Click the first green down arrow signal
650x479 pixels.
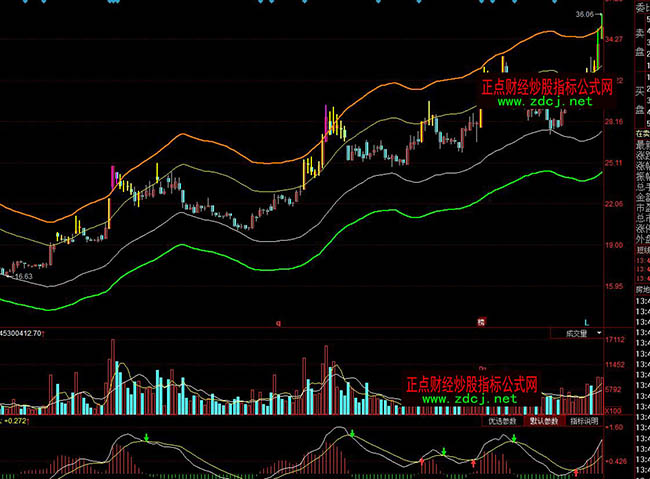point(147,438)
